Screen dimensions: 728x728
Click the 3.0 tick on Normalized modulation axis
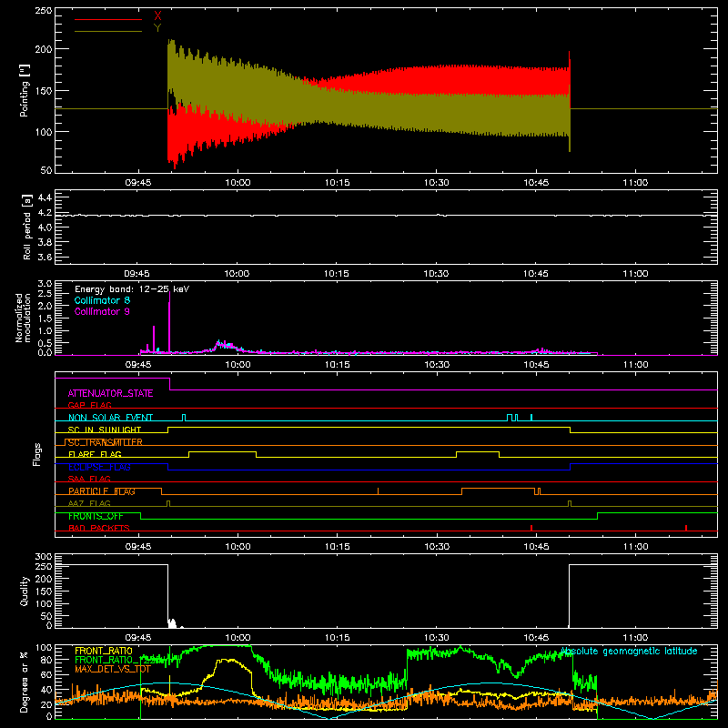45,284
